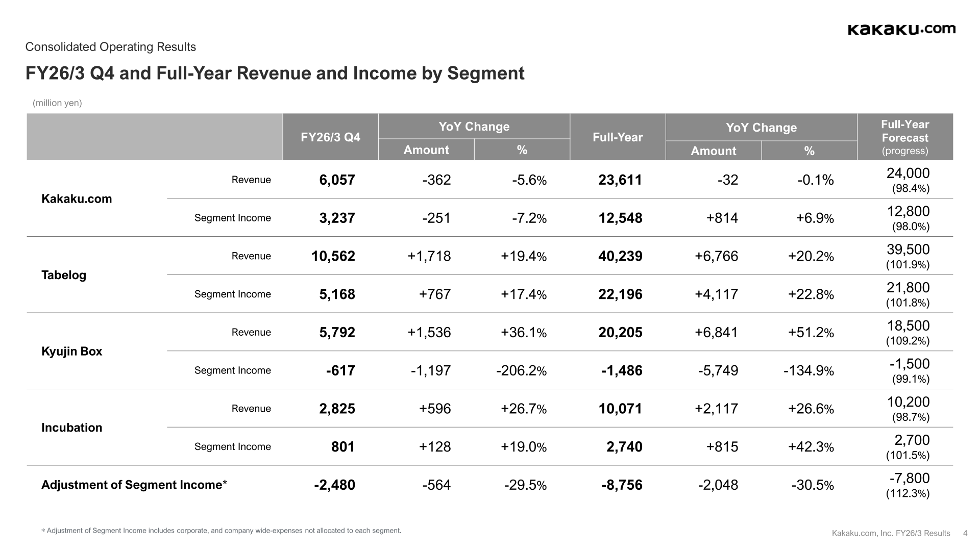Select the 'FY26/3 Q4' column header
This screenshot has height=551, width=980.
click(330, 137)
